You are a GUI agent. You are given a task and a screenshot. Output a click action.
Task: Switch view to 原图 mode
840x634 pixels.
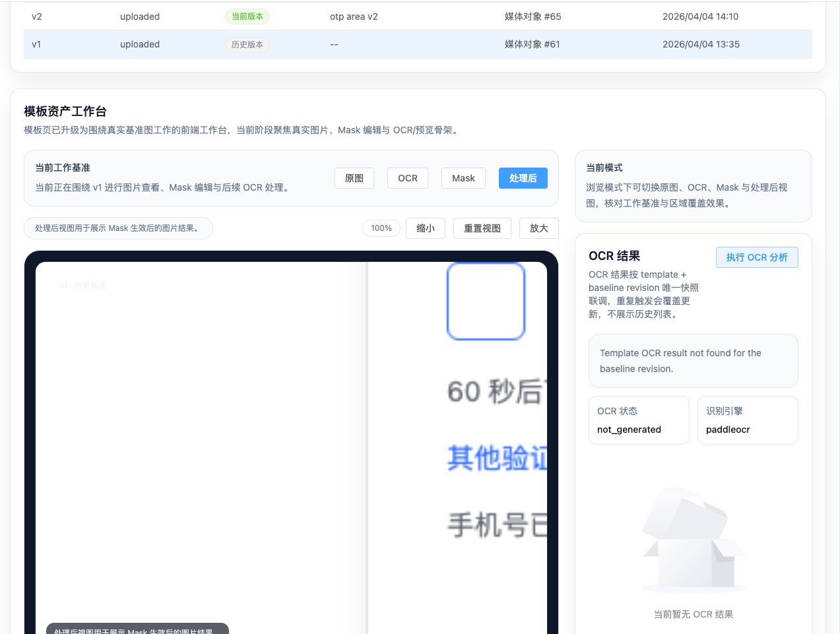[354, 178]
